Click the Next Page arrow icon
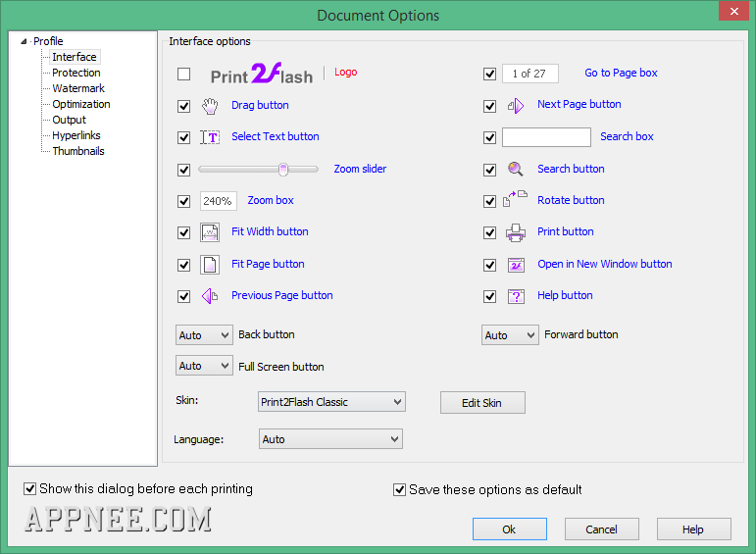Screen dimensions: 756x554 pos(516,105)
